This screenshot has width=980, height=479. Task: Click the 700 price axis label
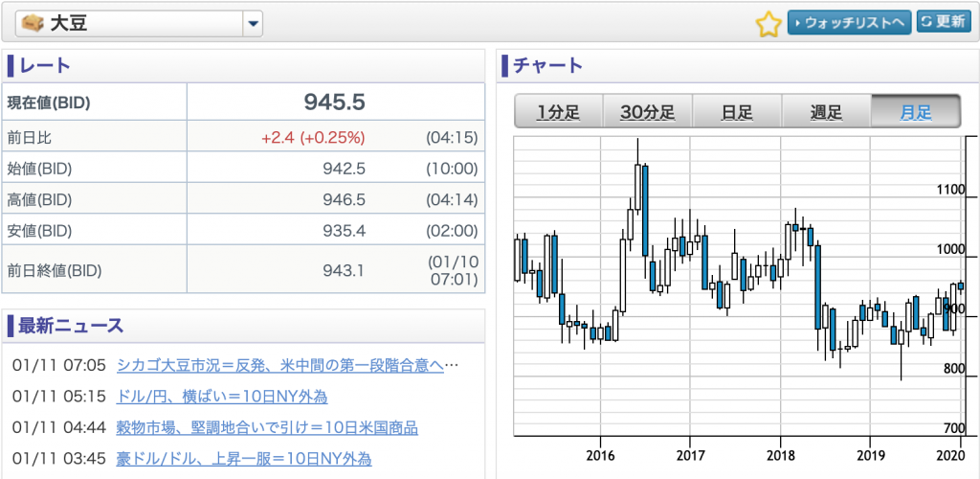point(956,427)
